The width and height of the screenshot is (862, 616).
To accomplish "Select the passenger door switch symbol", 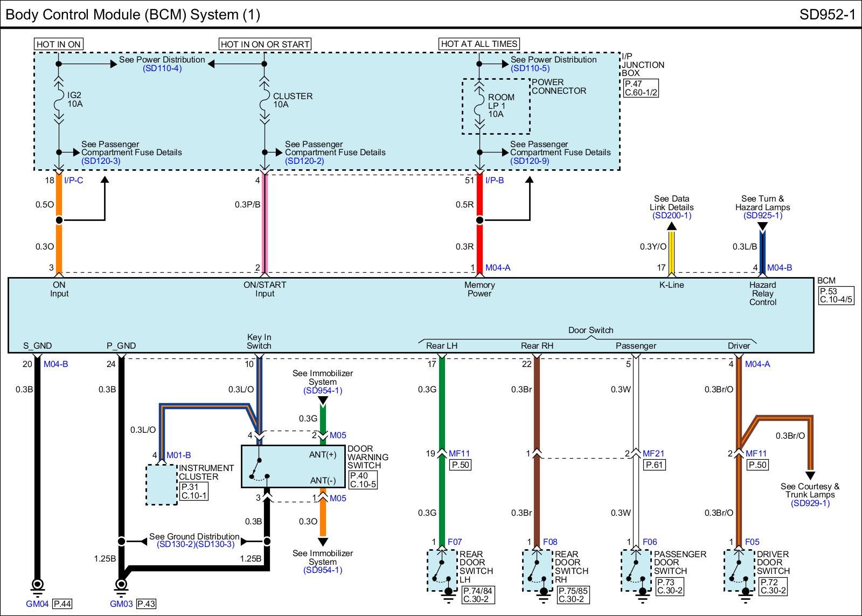I will click(x=636, y=570).
